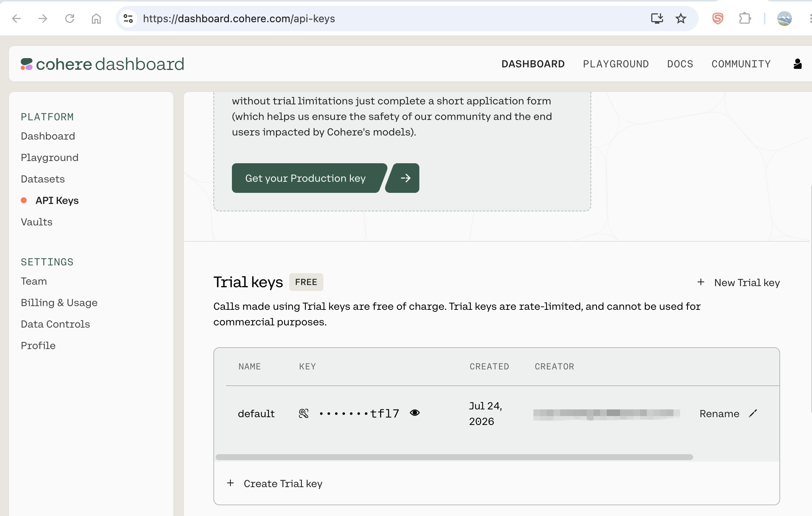Go forward in browser history
The image size is (812, 516).
click(43, 19)
